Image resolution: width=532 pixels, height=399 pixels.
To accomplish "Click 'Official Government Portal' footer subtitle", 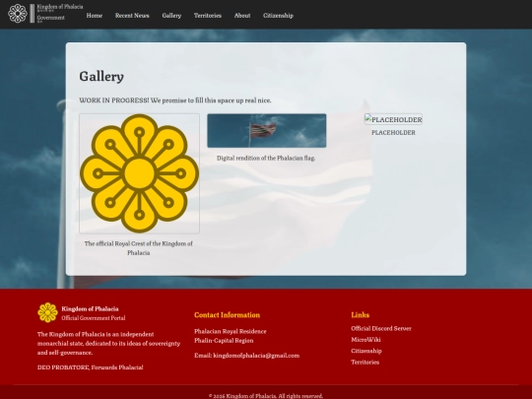I will [x=94, y=318].
